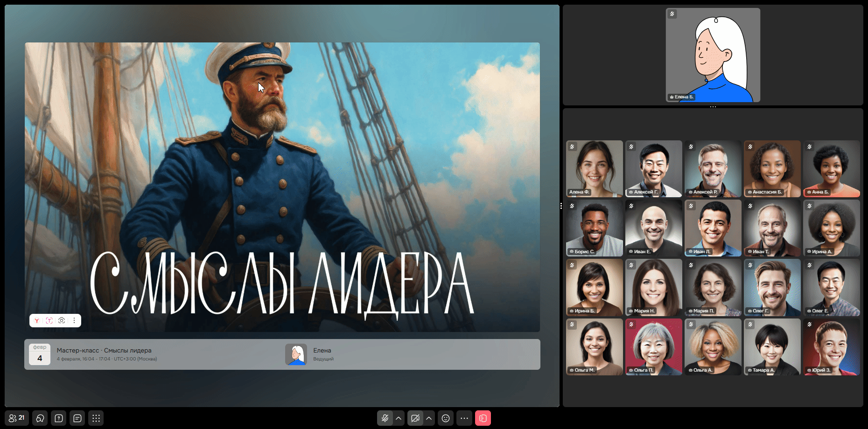Click muted mic icon on Иван Л. tile

[691, 206]
